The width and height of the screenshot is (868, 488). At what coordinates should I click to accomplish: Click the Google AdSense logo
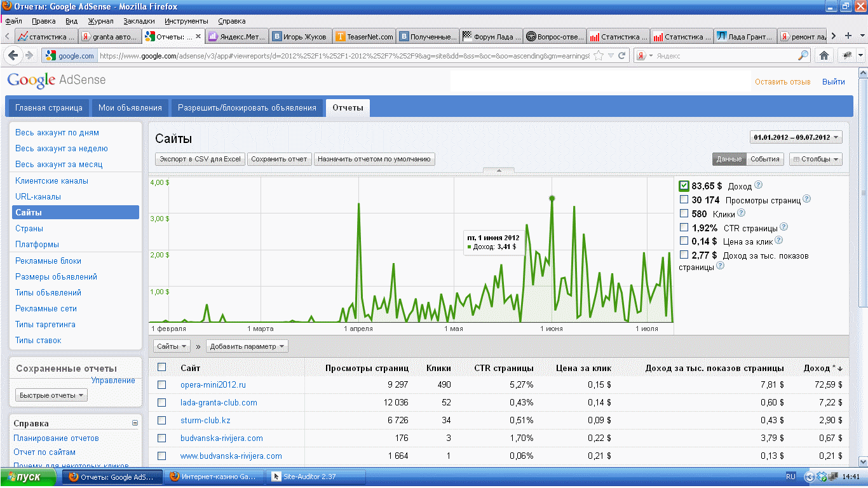click(x=57, y=80)
